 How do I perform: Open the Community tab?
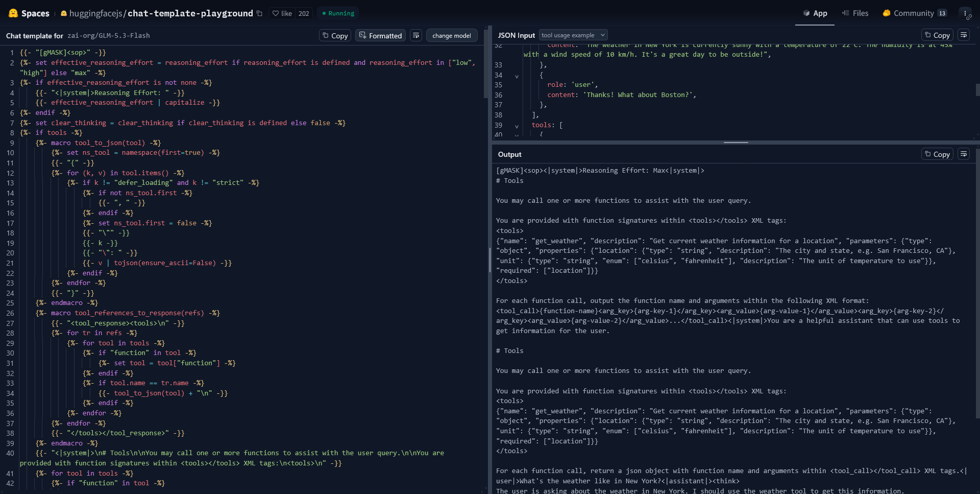(915, 13)
